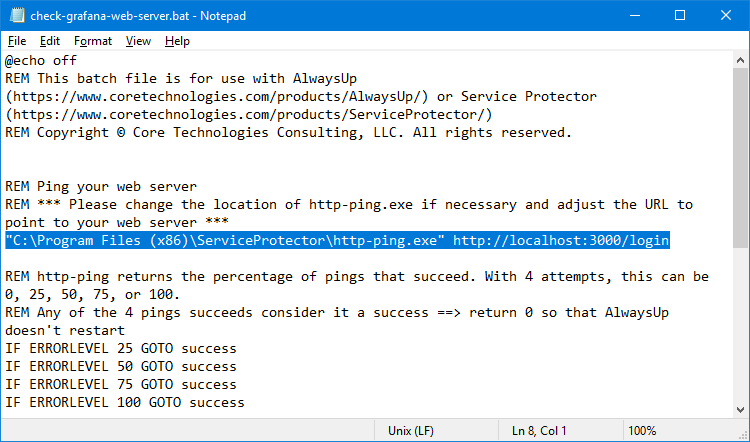Click the highlighted http-ping.exe command line
The height and width of the screenshot is (442, 750).
pyautogui.click(x=337, y=240)
